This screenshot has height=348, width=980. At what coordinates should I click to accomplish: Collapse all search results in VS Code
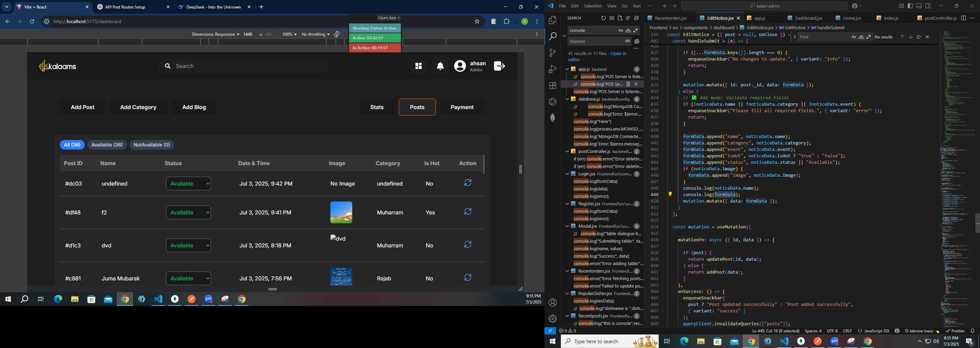[x=636, y=18]
